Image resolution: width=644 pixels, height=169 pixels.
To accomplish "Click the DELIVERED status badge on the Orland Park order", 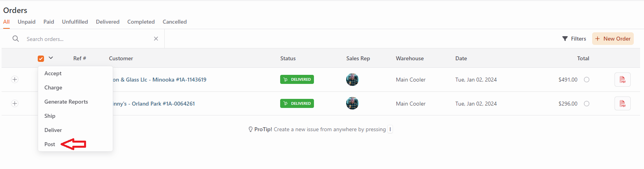I will click(297, 104).
